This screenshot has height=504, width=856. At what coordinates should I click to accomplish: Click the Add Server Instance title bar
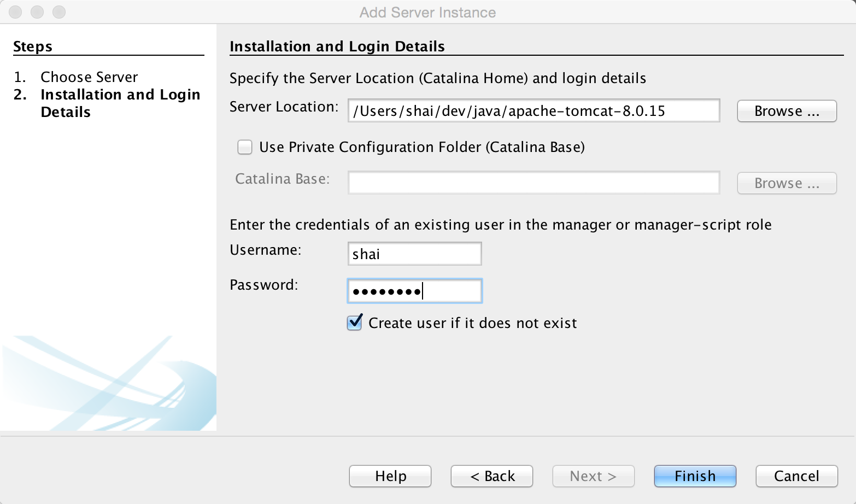(427, 12)
